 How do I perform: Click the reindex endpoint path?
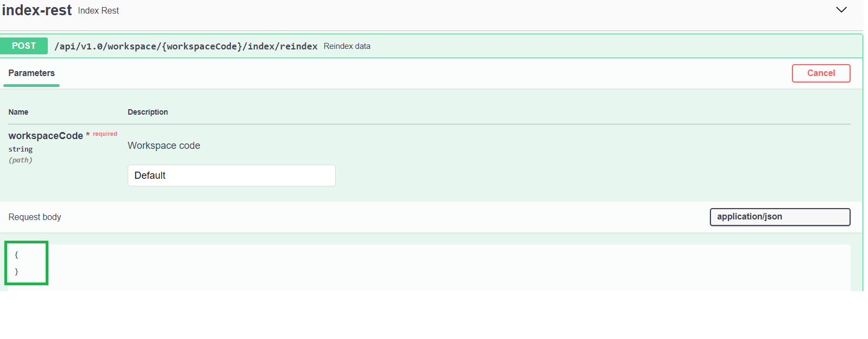point(186,47)
